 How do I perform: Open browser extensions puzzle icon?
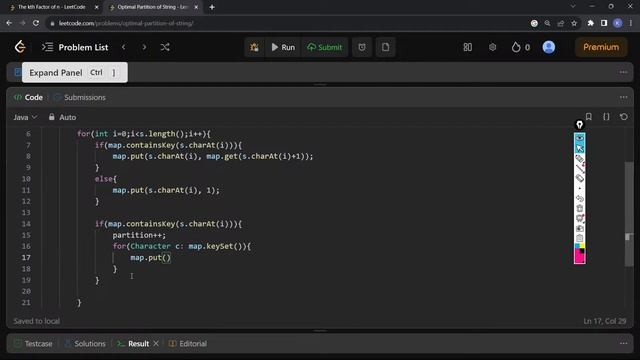pyautogui.click(x=590, y=23)
